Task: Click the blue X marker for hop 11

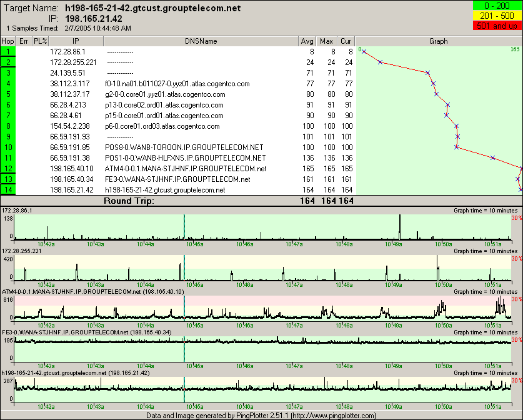Action: click(x=493, y=157)
